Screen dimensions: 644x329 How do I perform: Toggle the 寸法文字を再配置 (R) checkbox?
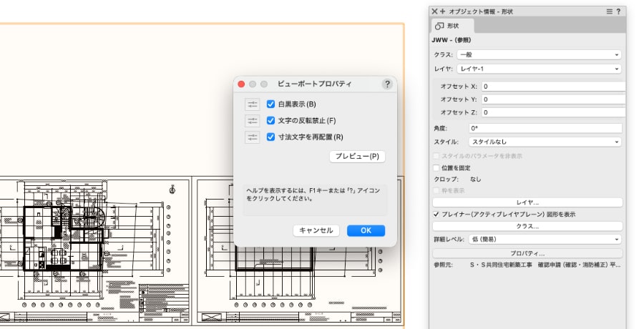270,137
